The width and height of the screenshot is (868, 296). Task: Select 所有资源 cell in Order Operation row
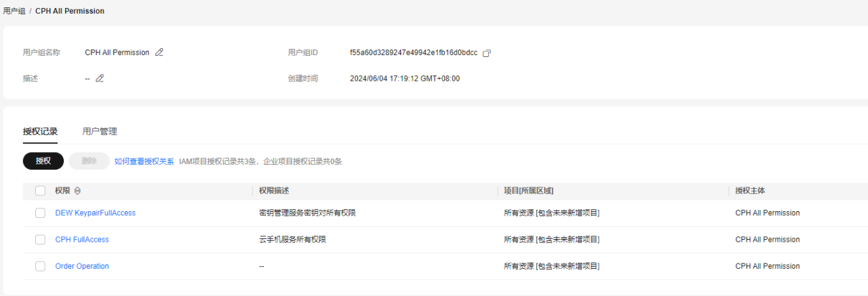click(551, 266)
